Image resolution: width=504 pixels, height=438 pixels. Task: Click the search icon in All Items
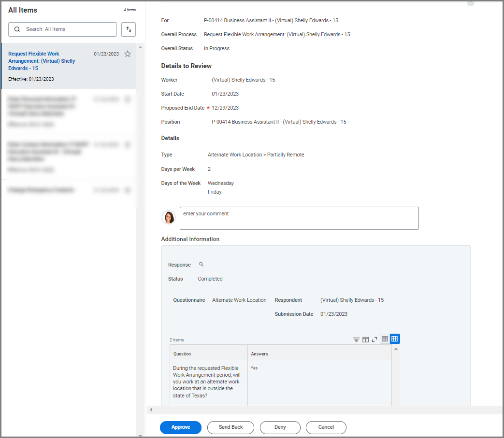click(17, 29)
